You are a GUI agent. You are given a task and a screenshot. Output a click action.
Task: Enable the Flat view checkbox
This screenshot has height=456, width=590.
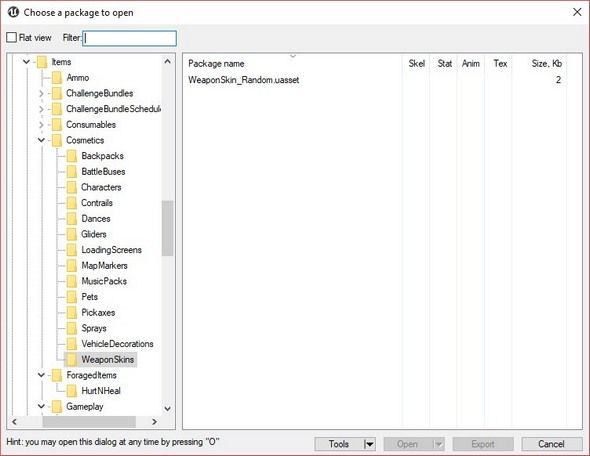(x=12, y=37)
